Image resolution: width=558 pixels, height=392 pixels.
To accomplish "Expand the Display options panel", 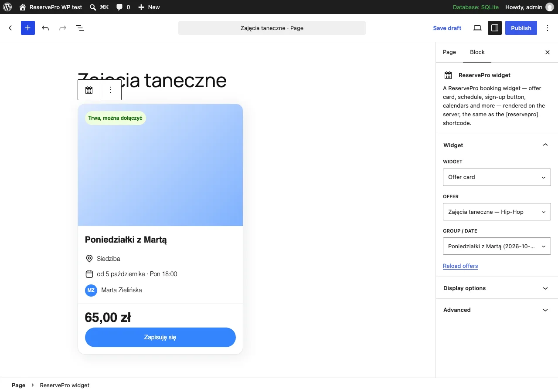I will click(497, 288).
